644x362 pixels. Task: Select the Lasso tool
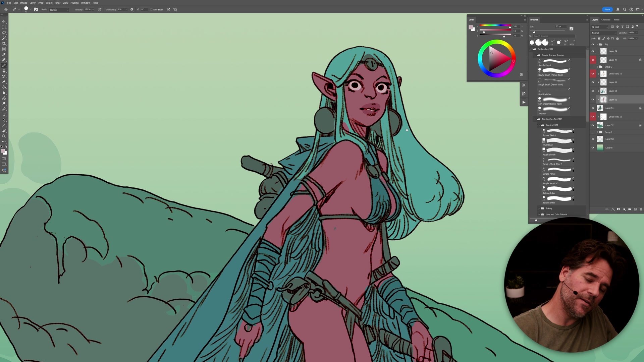[x=4, y=33]
